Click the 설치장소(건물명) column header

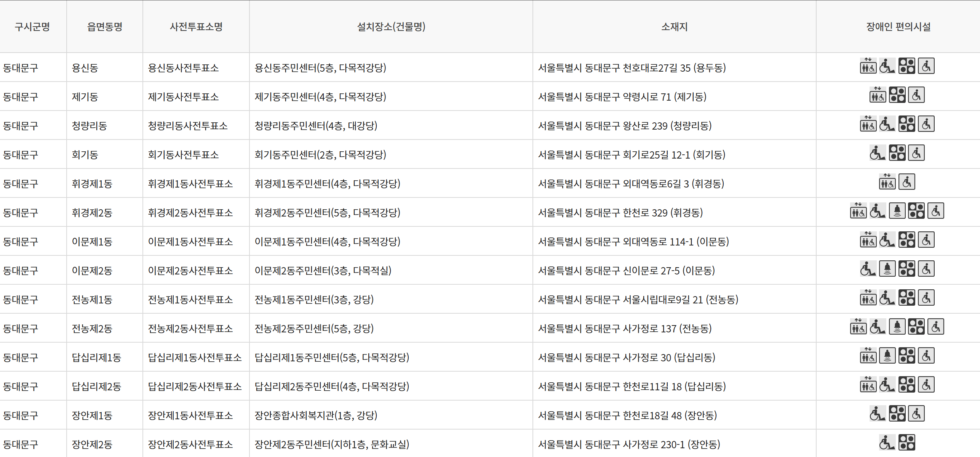click(x=391, y=27)
